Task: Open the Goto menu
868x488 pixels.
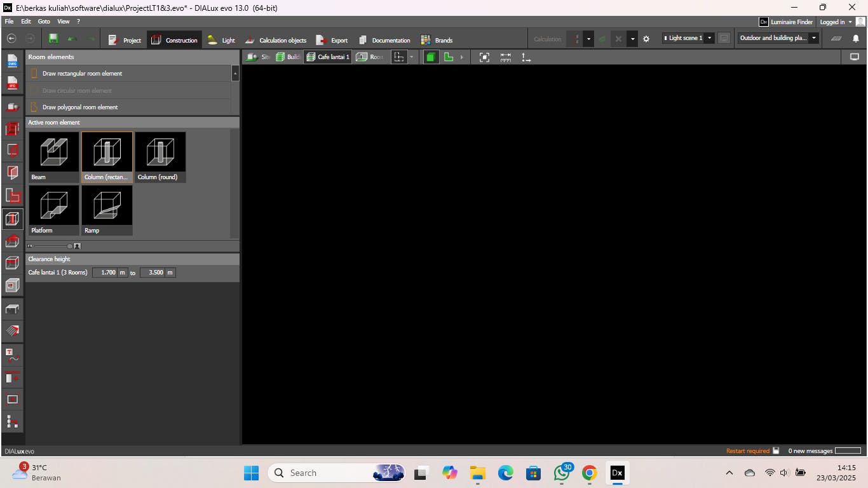Action: click(44, 22)
